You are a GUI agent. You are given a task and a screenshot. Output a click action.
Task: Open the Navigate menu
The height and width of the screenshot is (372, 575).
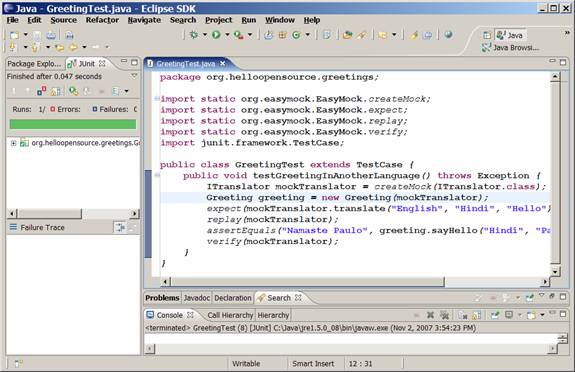click(x=144, y=20)
